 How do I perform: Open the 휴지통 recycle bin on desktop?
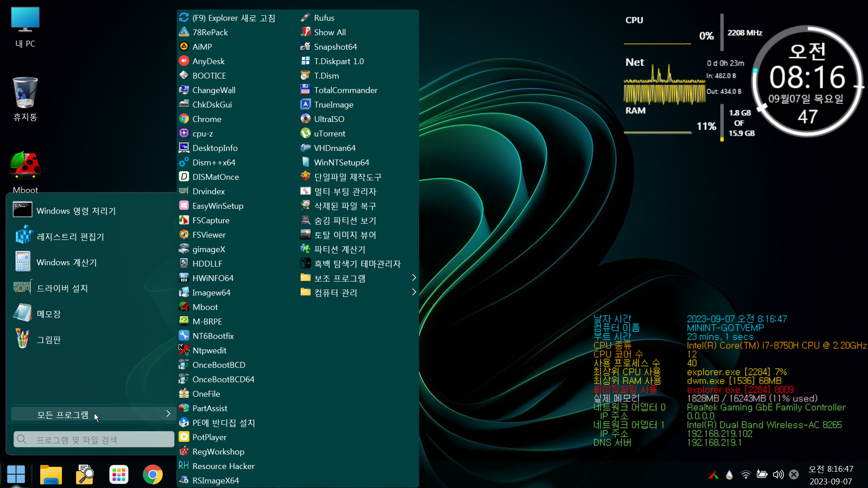pyautogui.click(x=25, y=99)
